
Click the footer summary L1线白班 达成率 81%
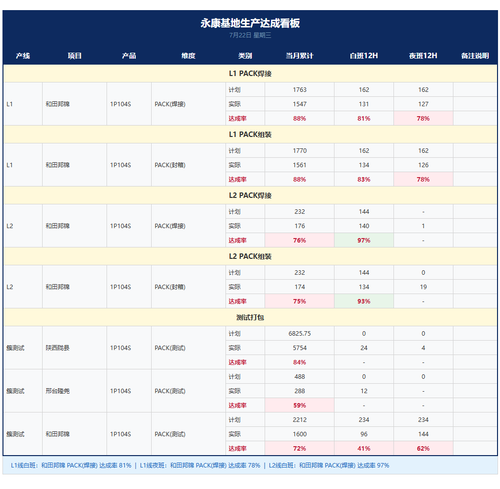click(x=71, y=465)
